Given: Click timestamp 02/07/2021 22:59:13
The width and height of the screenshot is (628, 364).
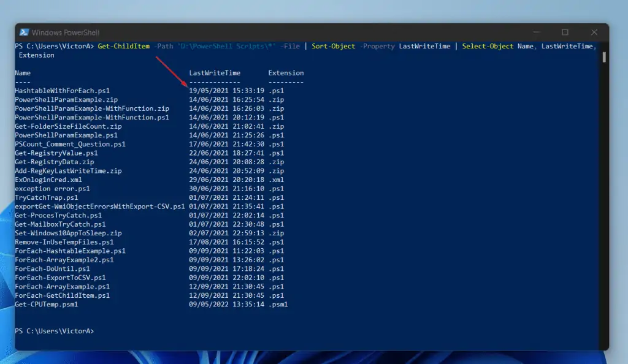Looking at the screenshot, I should 227,233.
